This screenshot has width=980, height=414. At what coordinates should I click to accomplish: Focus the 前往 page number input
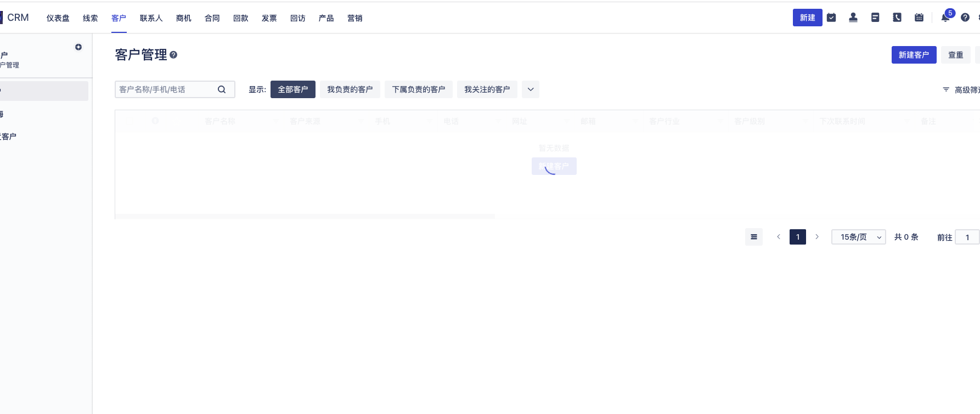click(967, 237)
